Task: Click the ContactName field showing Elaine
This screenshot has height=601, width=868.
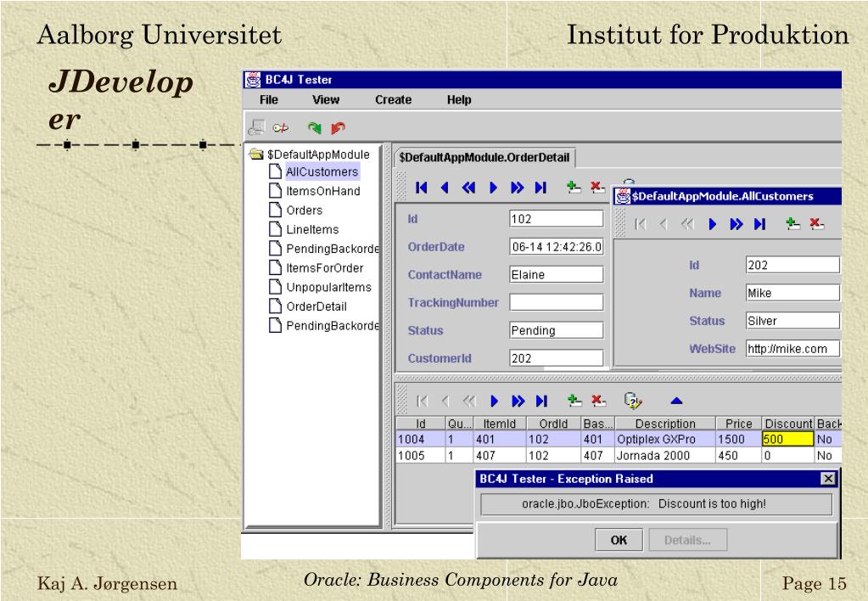Action: (x=557, y=274)
